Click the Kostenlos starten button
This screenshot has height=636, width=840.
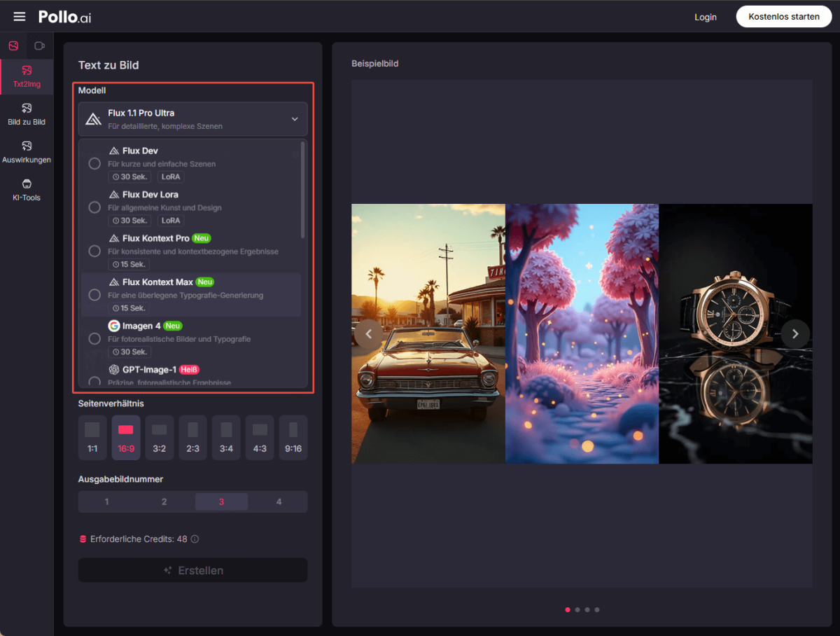click(783, 16)
